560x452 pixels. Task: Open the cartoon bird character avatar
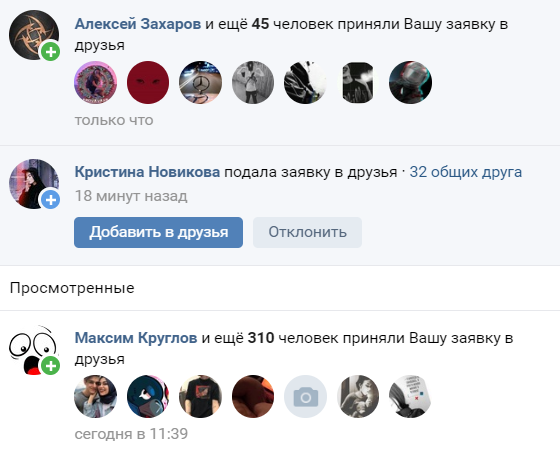click(148, 396)
